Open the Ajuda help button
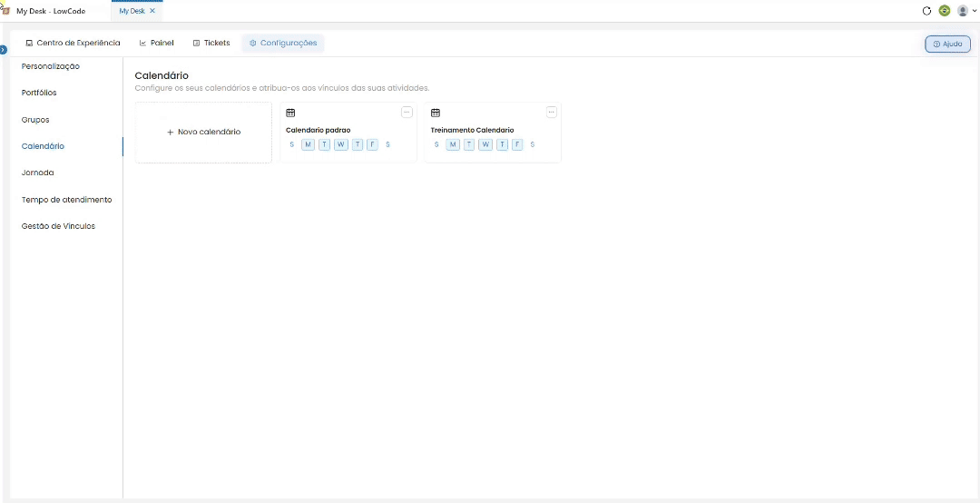The image size is (980, 503). tap(947, 44)
